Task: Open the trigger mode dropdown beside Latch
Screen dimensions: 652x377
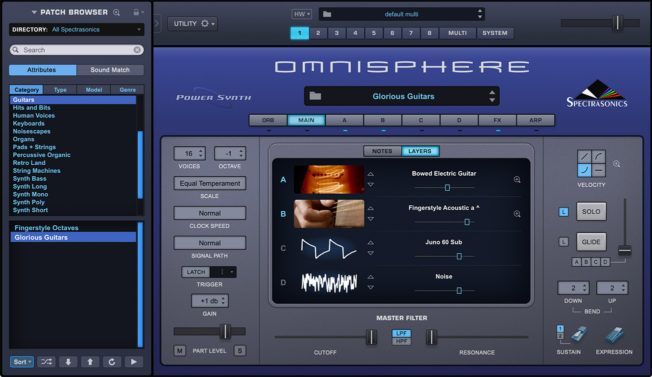Action: pos(223,272)
